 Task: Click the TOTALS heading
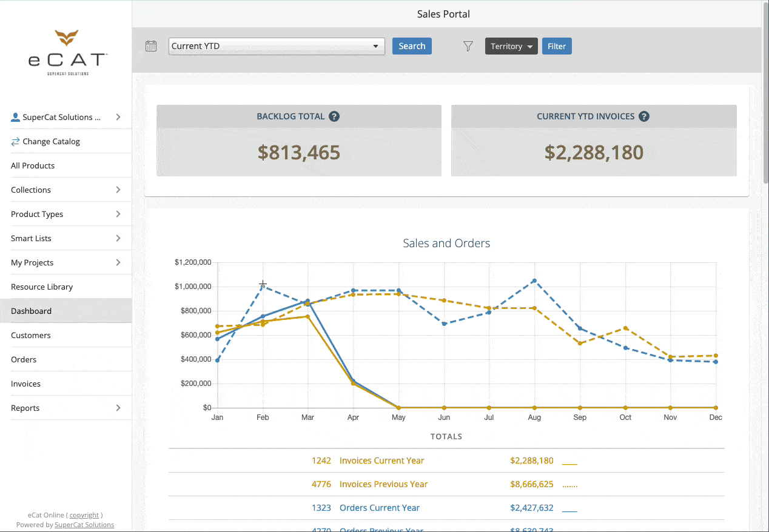446,436
